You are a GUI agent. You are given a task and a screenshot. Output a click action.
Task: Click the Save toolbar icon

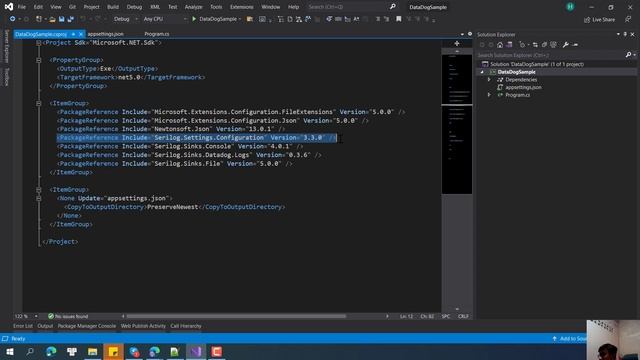pos(61,19)
